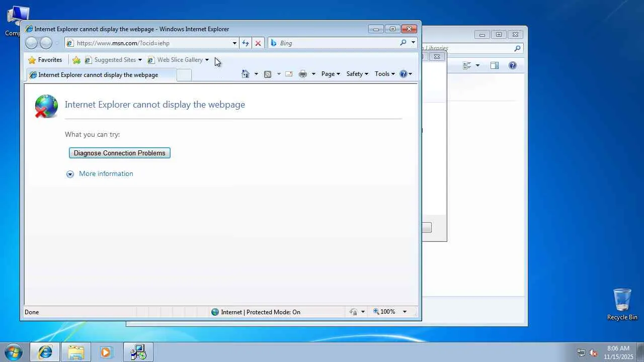Screen dimensions: 644x362
Task: Expand the address bar autocomplete dropdown
Action: [x=234, y=43]
